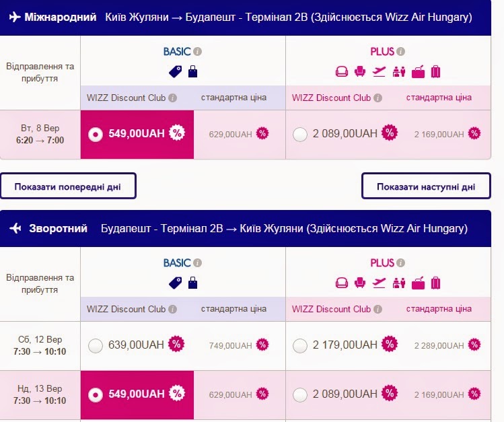The width and height of the screenshot is (504, 422).
Task: Click the airplane priority icon under return PLUS
Action: coord(380,283)
